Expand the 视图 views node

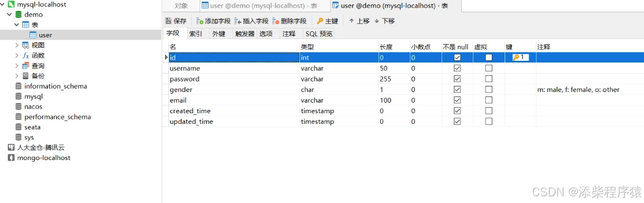point(17,45)
